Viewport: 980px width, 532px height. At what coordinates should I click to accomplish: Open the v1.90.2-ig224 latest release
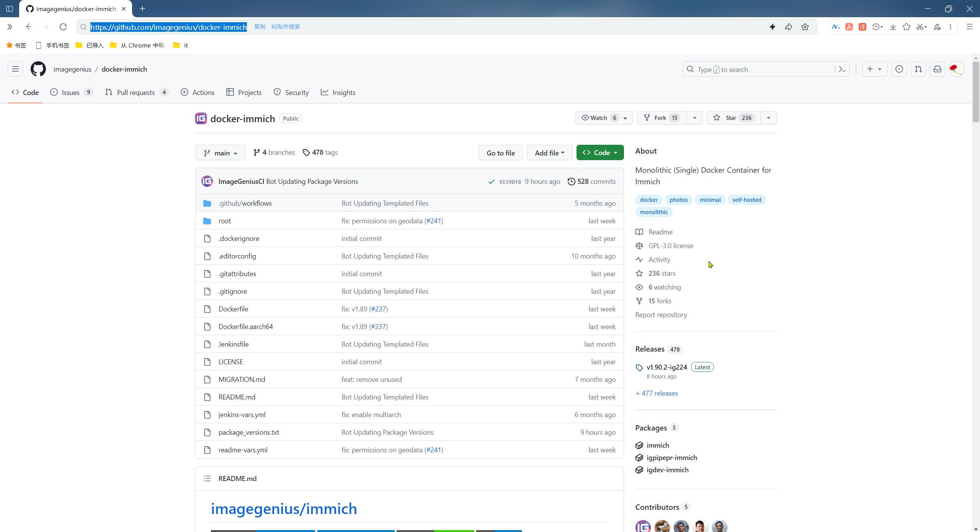point(667,367)
